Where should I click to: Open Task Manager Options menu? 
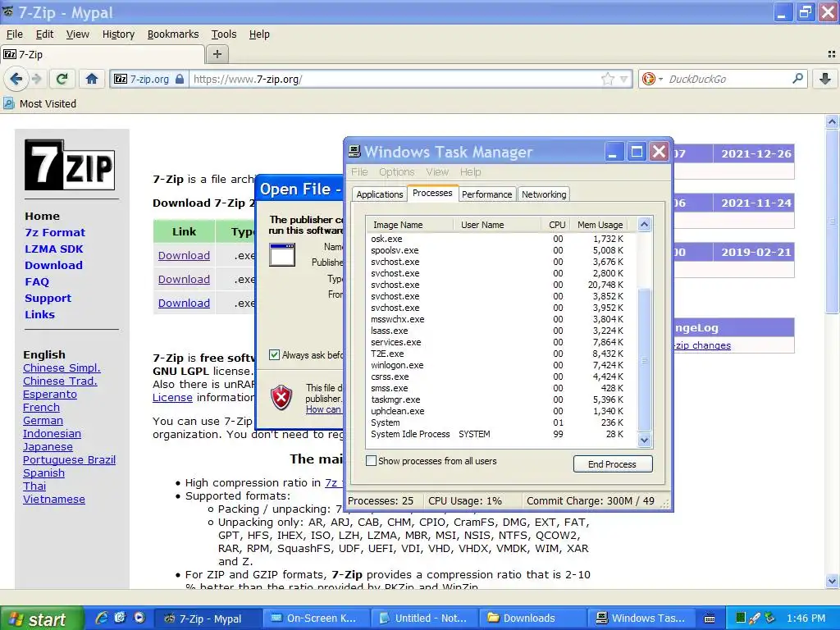pyautogui.click(x=396, y=172)
